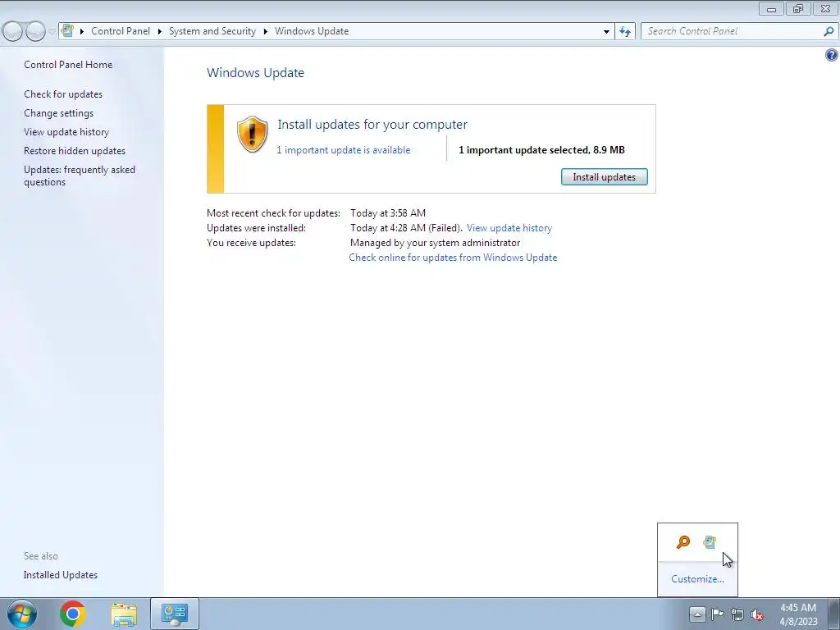Open recent pages dropdown next to Forward
The image size is (840, 630).
coord(52,31)
